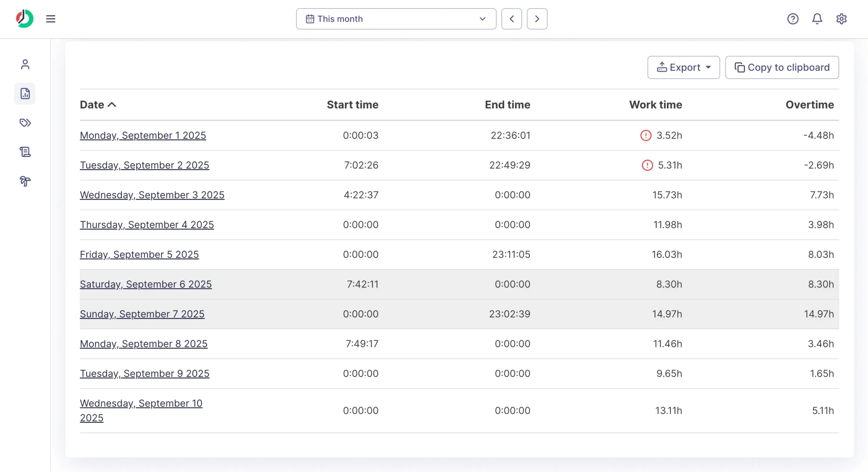Select overtime value -4.48h
The height and width of the screenshot is (472, 868).
818,135
